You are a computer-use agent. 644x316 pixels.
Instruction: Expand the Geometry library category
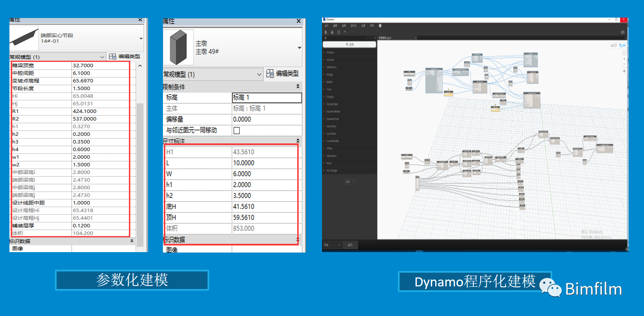(331, 126)
